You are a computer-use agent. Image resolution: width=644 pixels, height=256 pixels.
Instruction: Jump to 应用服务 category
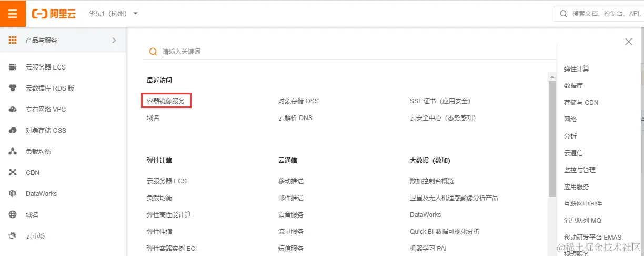coord(577,186)
